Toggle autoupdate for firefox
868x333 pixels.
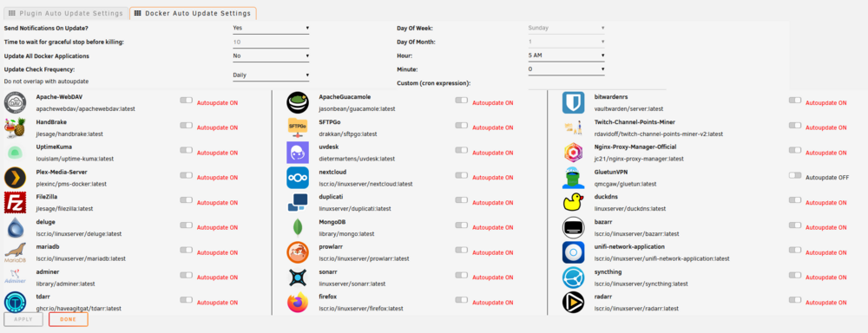[x=461, y=300]
